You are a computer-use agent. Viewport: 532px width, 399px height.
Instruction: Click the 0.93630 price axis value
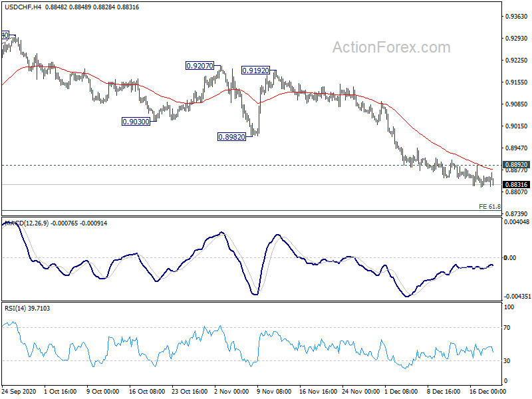[x=517, y=16]
